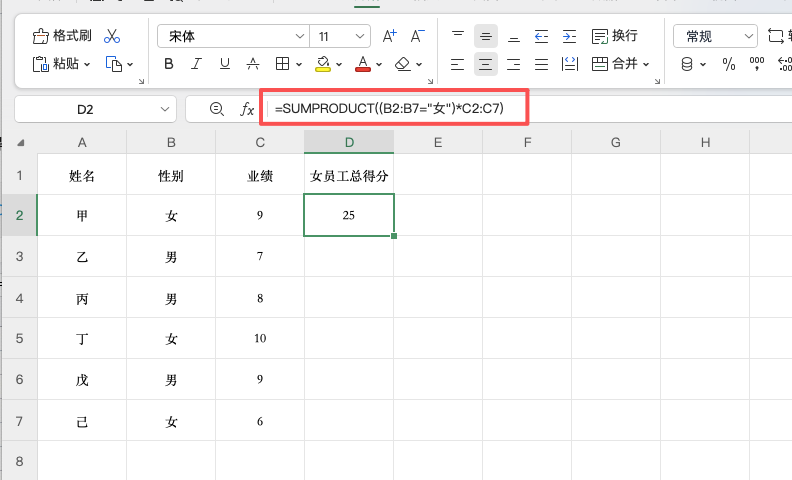Click the name cell 己

(82, 421)
